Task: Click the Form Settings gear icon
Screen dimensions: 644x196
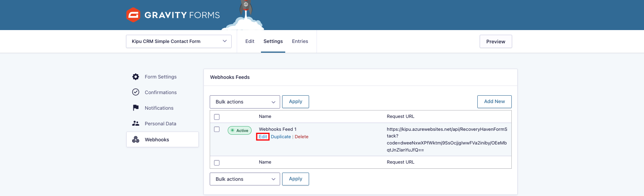Action: 136,77
